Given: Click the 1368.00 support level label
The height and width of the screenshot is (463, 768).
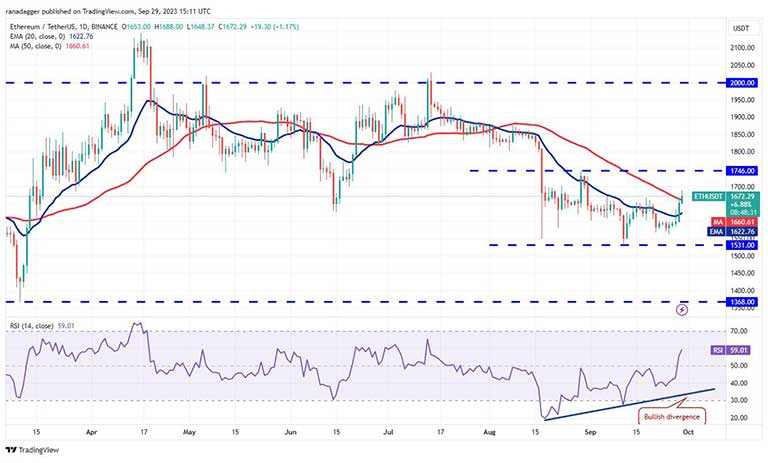Looking at the screenshot, I should coord(743,302).
